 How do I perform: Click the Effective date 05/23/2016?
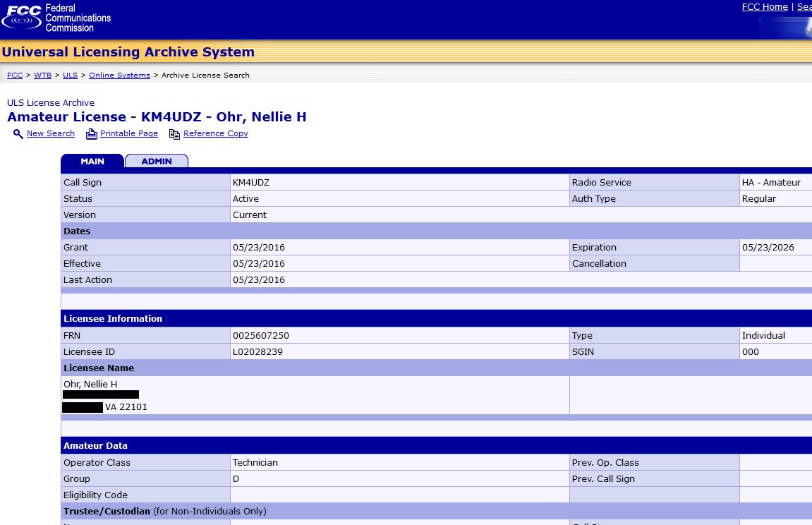click(x=259, y=263)
